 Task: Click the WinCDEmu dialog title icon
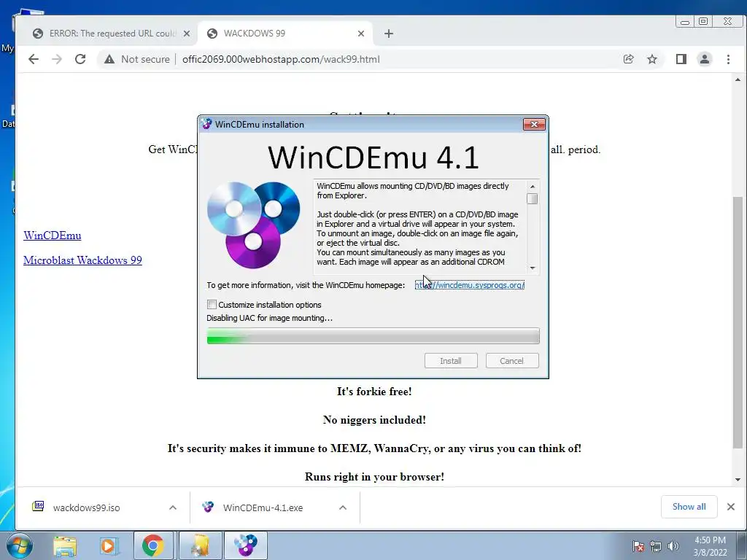click(x=206, y=124)
